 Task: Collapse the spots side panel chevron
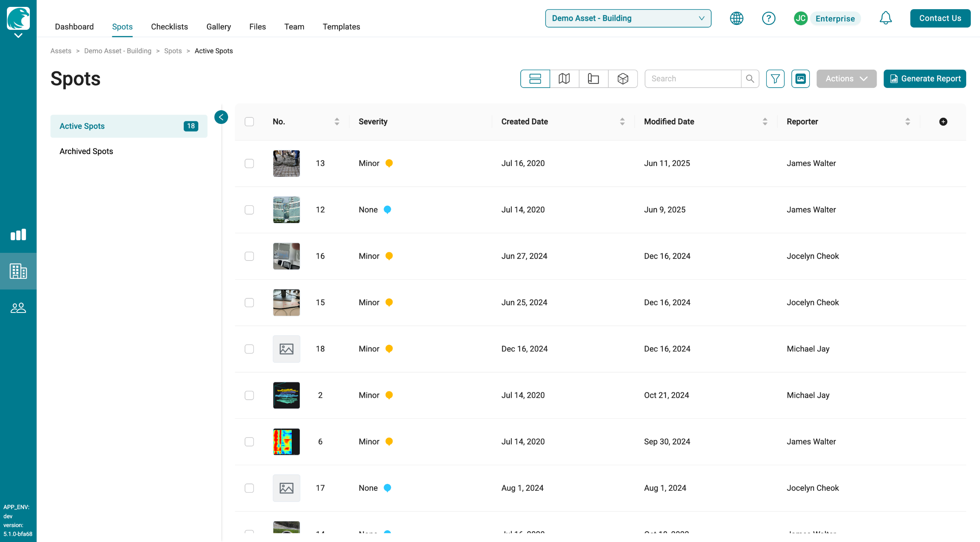pyautogui.click(x=221, y=117)
